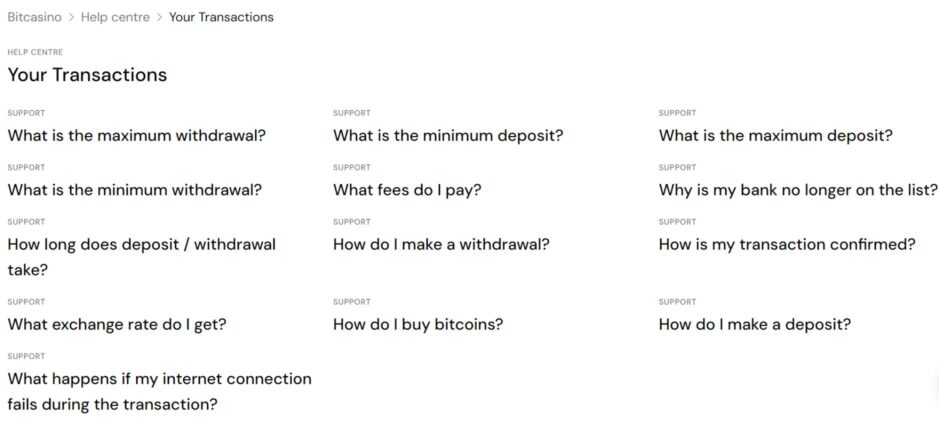Open 'What is the maximum withdrawal?' article

click(136, 135)
